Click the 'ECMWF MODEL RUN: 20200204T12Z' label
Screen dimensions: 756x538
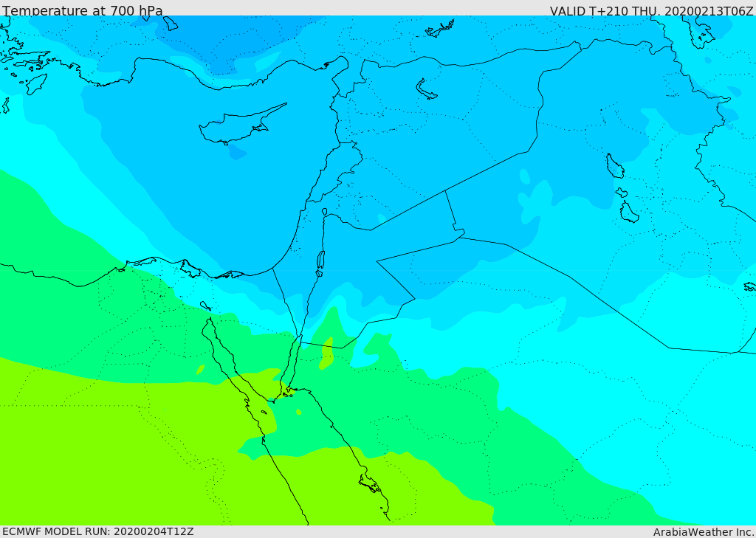pos(98,531)
